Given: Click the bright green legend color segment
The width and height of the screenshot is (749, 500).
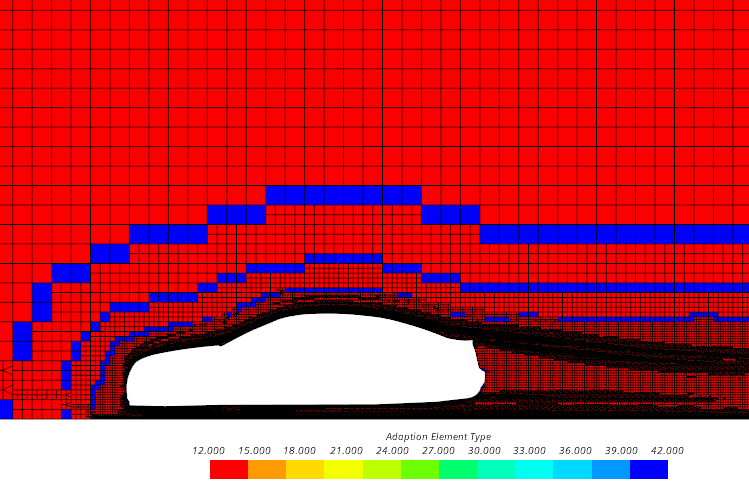Looking at the screenshot, I should point(420,469).
